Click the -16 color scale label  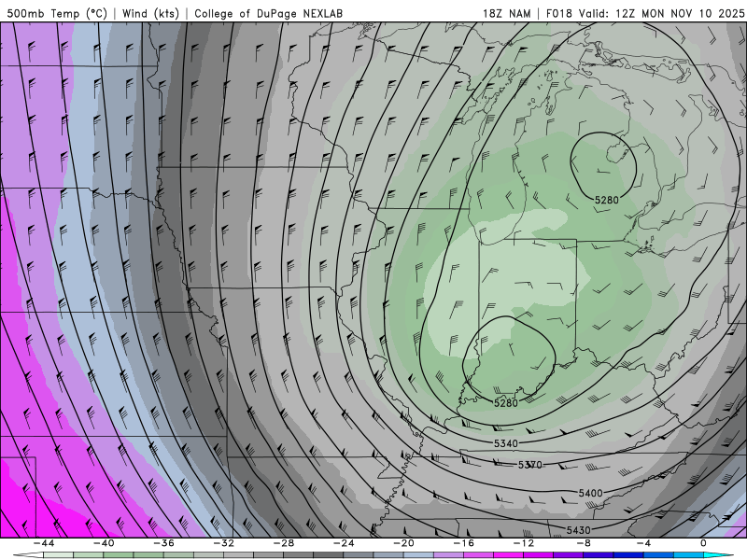click(x=463, y=543)
